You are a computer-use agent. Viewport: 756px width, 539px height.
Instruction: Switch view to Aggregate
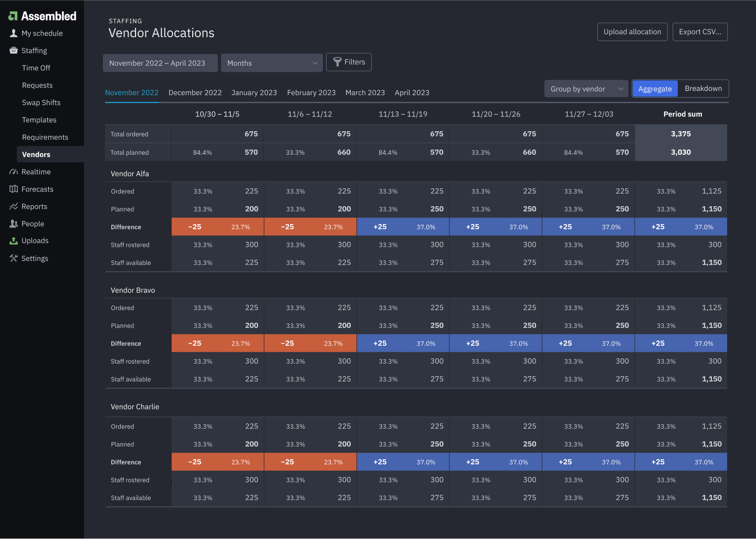655,89
